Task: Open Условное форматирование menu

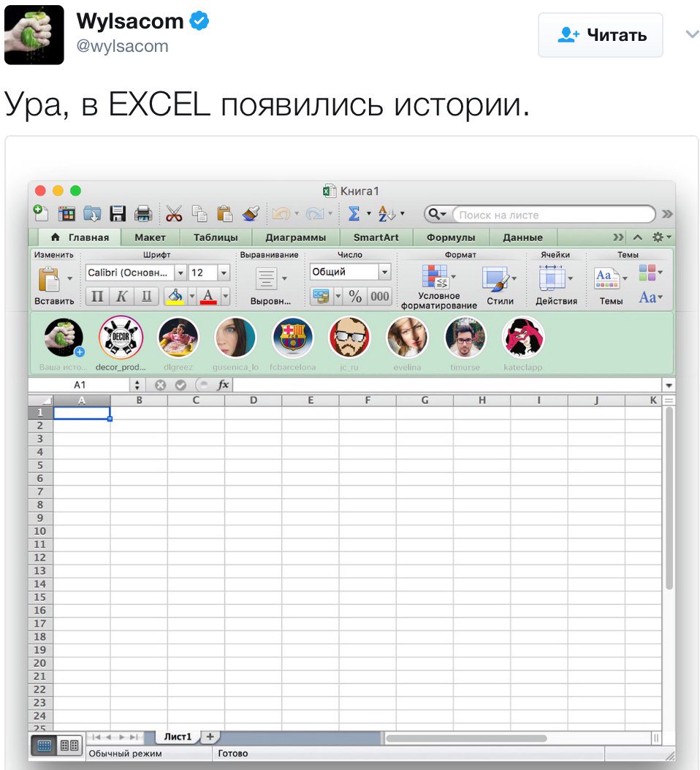Action: pyautogui.click(x=438, y=286)
